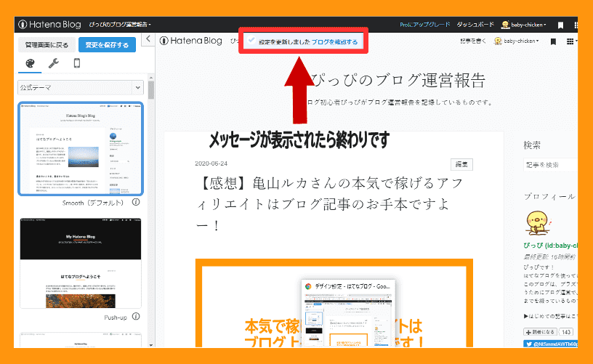Click the Hatena Blog logo in the top bar
Screen dimensions: 593x364
click(x=49, y=25)
